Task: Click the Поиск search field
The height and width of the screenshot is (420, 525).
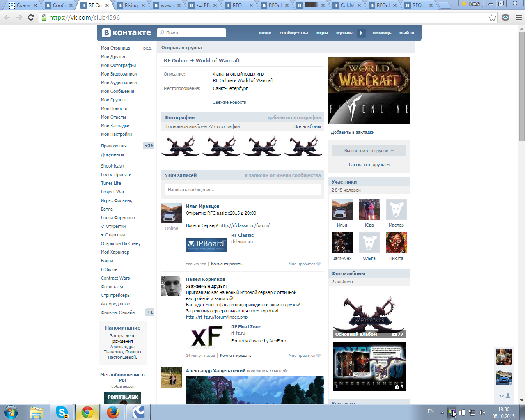Action: point(192,33)
